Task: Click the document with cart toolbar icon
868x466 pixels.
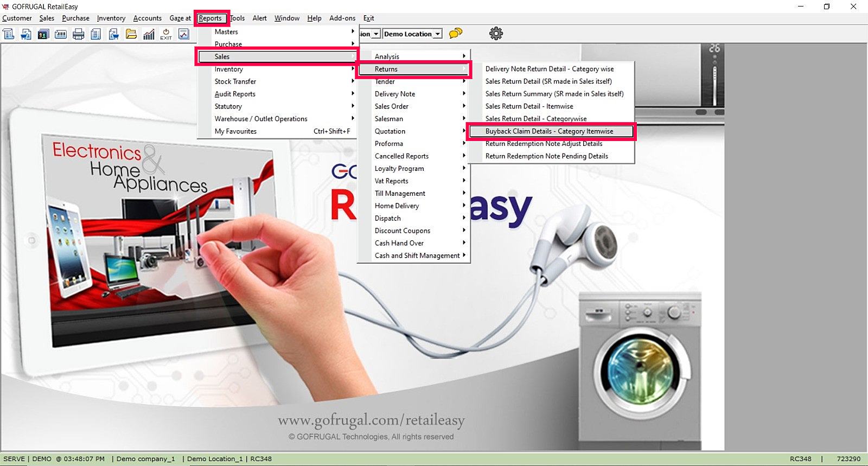Action: [114, 34]
